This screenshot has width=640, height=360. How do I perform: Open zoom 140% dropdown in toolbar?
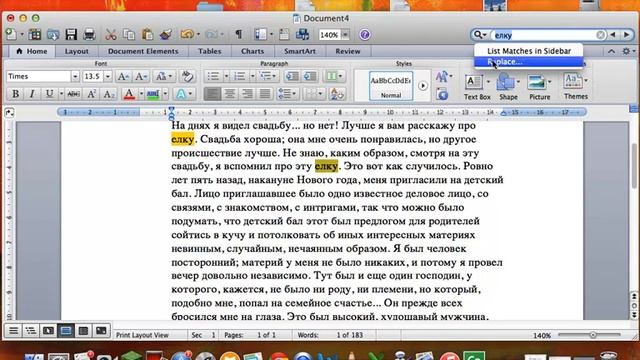pos(345,35)
